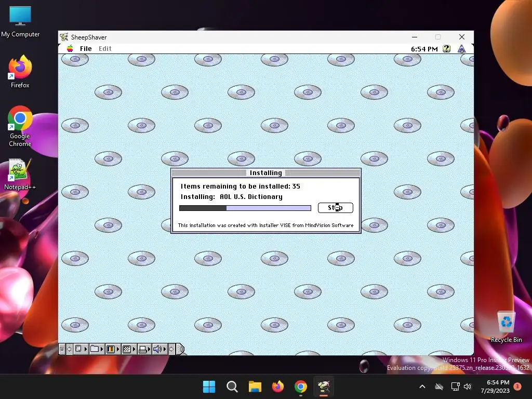Open the network tray icon
The width and height of the screenshot is (532, 399).
coord(455,387)
